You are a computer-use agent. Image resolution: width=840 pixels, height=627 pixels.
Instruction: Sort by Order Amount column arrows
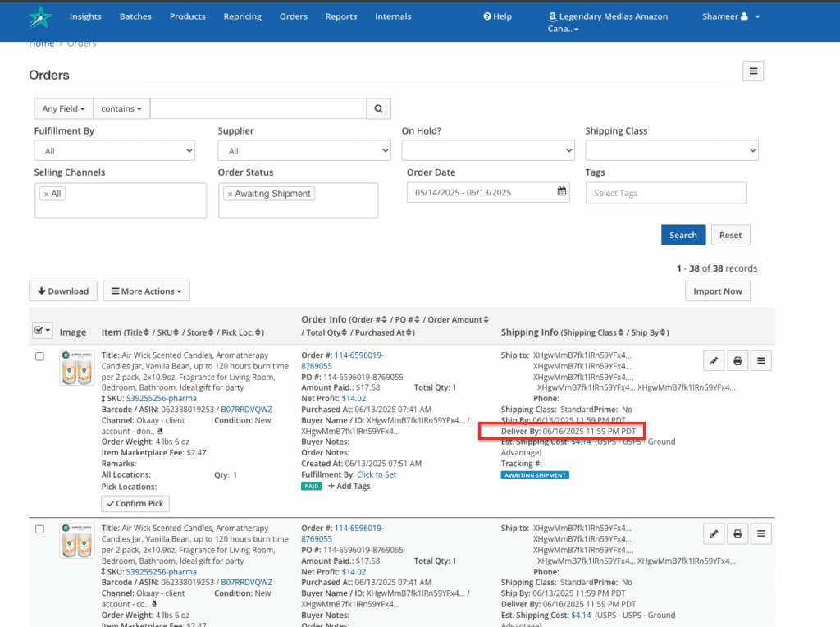click(486, 319)
